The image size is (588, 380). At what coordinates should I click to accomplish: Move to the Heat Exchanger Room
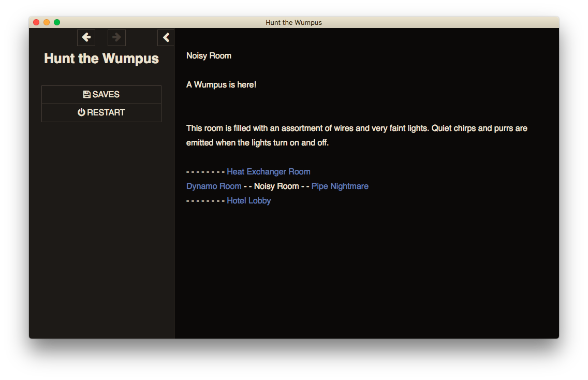click(x=269, y=172)
